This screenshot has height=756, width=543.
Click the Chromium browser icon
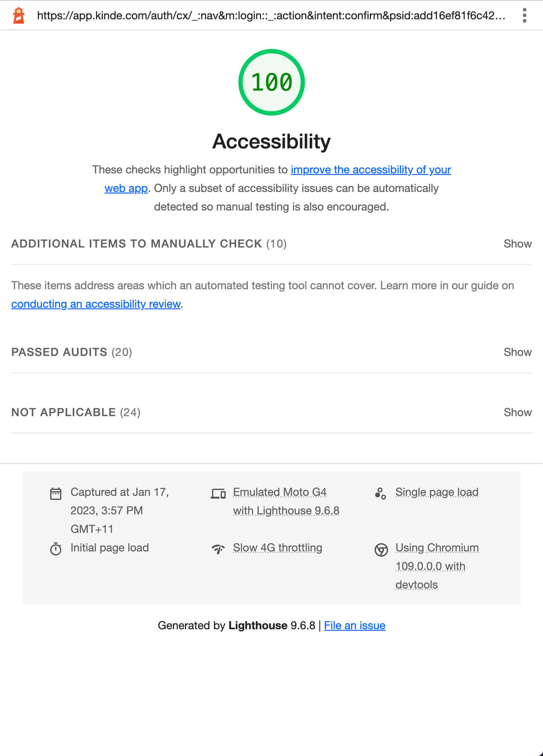[x=380, y=549]
